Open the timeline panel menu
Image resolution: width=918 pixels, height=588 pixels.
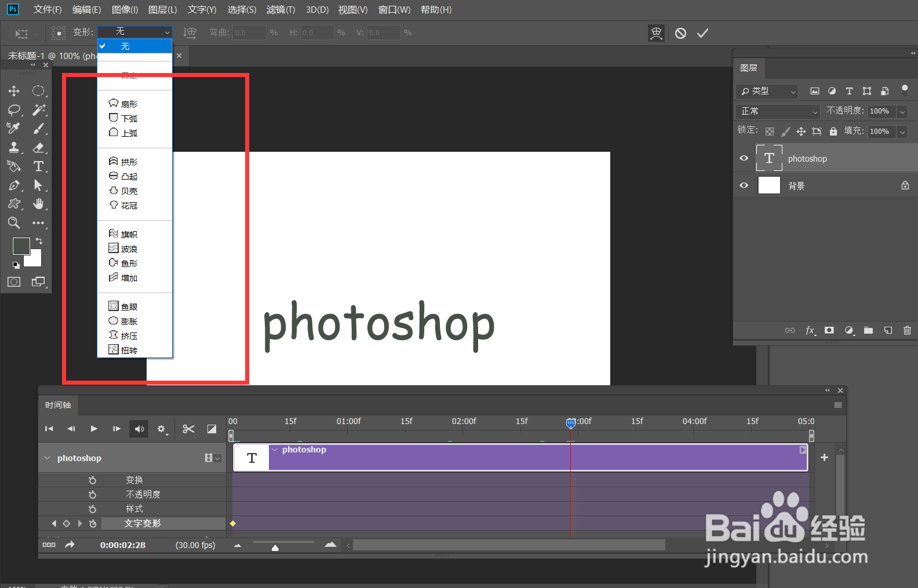pyautogui.click(x=837, y=405)
